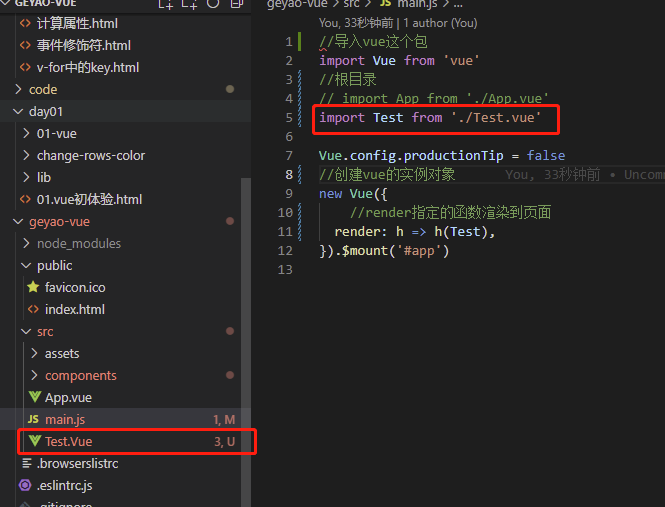Open 事件修饰符.html file

tap(84, 45)
